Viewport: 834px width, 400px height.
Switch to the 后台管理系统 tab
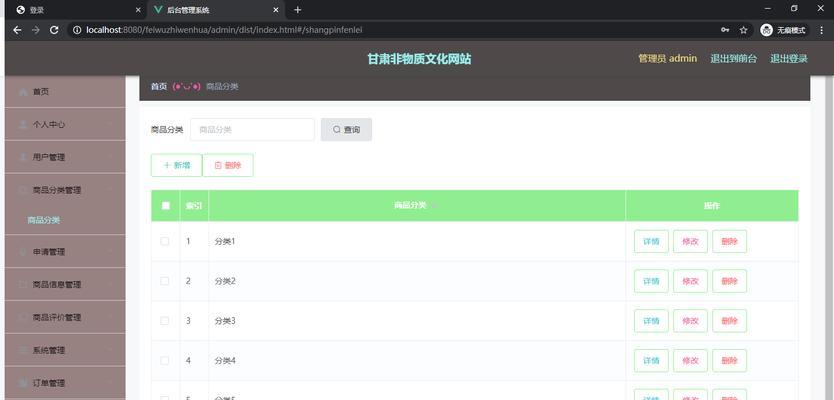216,10
